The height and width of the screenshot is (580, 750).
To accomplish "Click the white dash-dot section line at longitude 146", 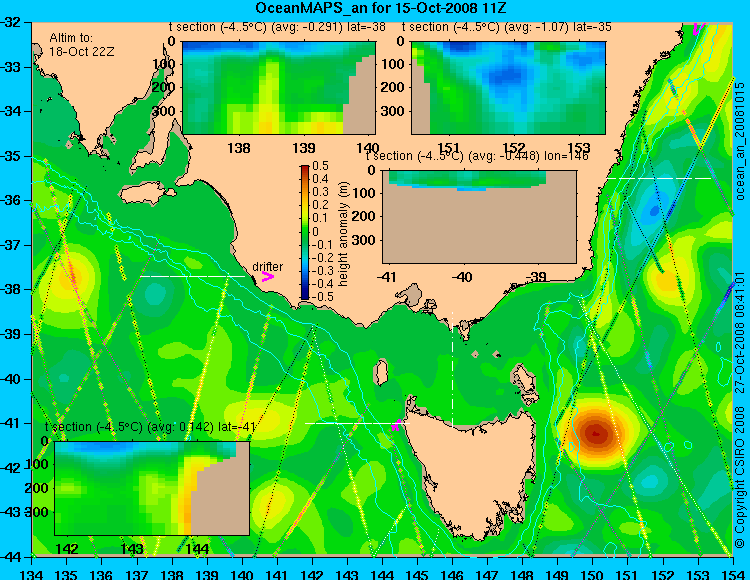I will (452, 369).
